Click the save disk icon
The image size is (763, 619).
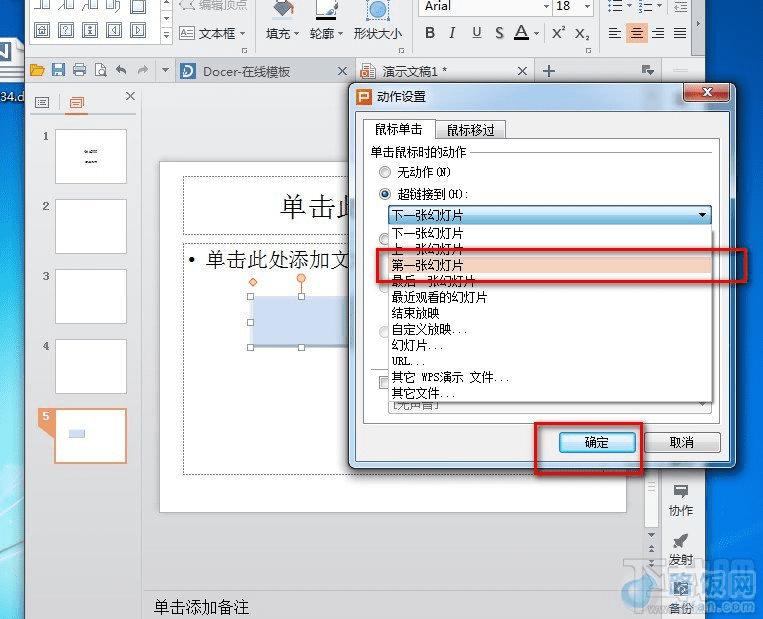(x=58, y=70)
